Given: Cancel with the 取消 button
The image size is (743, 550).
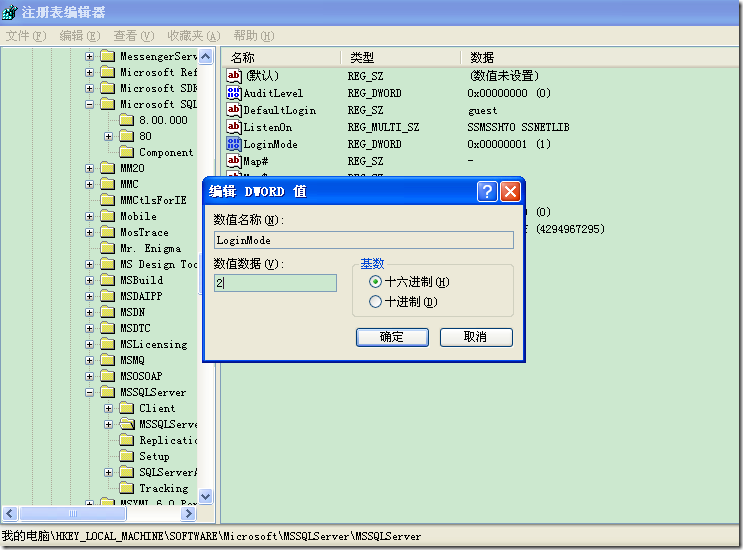Looking at the screenshot, I should [x=476, y=337].
